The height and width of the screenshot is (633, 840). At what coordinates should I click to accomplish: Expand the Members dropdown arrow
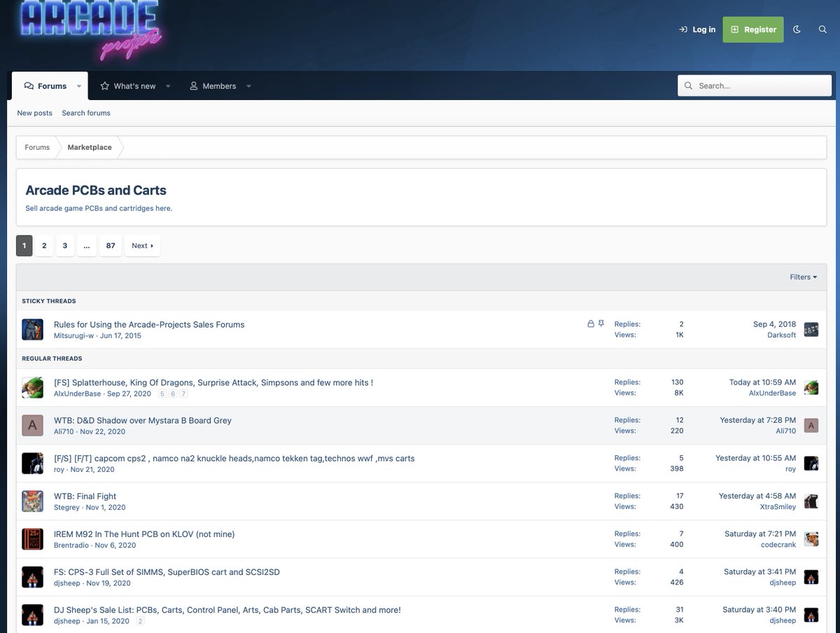tap(248, 86)
